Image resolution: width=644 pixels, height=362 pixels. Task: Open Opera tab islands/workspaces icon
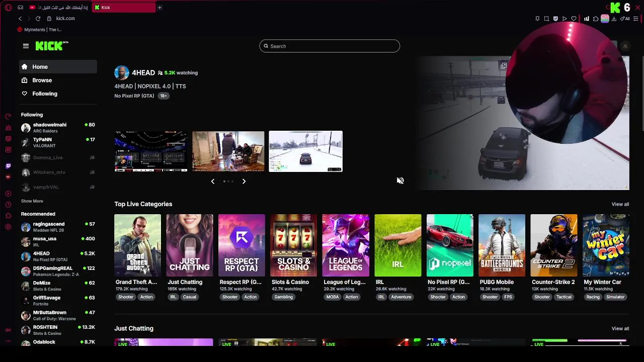tap(20, 8)
